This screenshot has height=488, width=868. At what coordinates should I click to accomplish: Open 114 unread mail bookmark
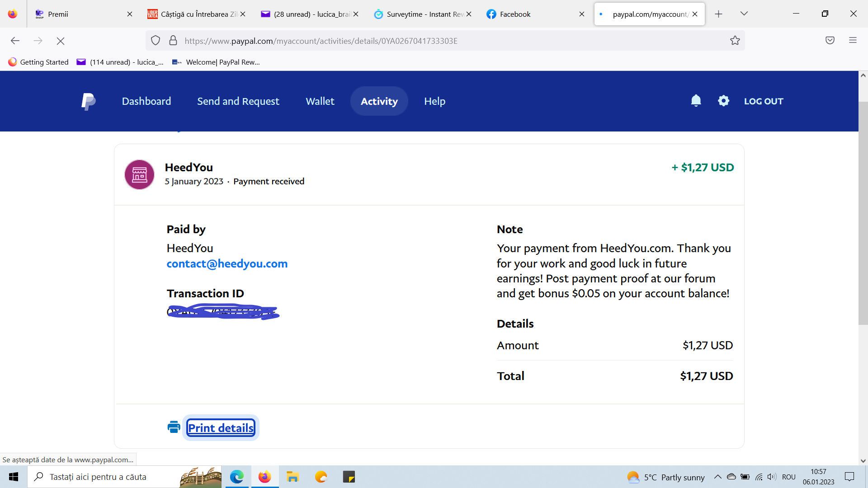click(x=120, y=62)
